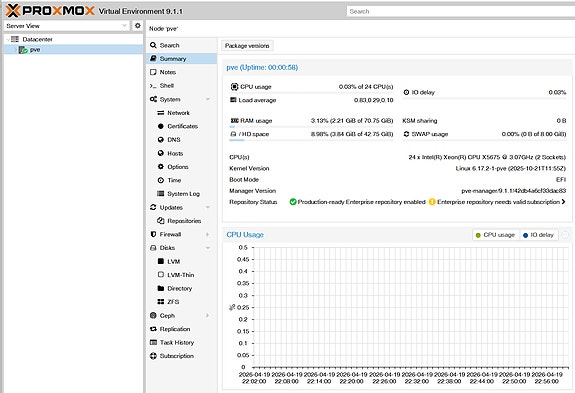The image size is (575, 393).
Task: Open the Notes menu entry
Action: point(182,72)
